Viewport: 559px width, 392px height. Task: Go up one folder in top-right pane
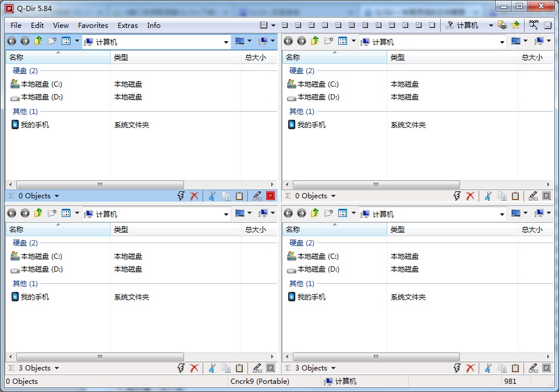point(315,41)
